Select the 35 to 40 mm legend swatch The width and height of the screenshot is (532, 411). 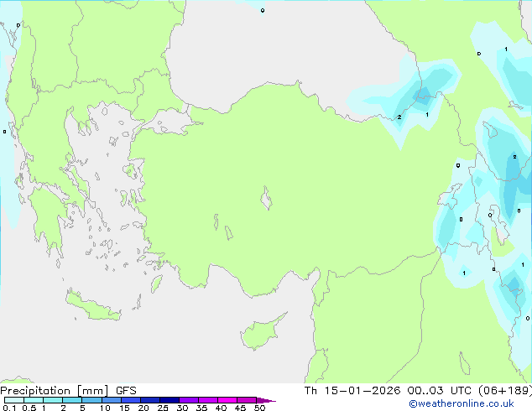[x=207, y=400]
